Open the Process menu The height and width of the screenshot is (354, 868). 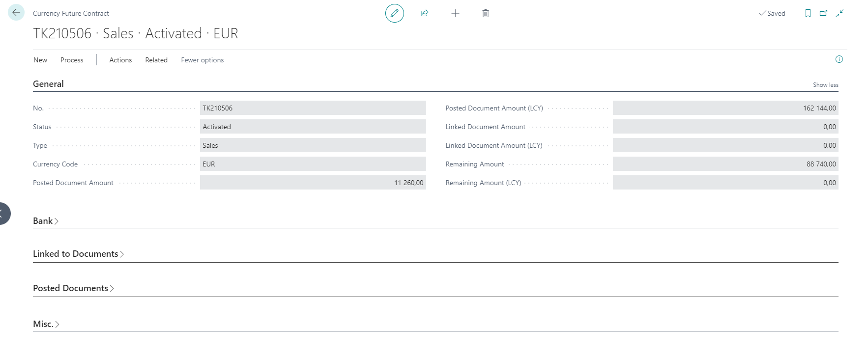click(x=72, y=60)
